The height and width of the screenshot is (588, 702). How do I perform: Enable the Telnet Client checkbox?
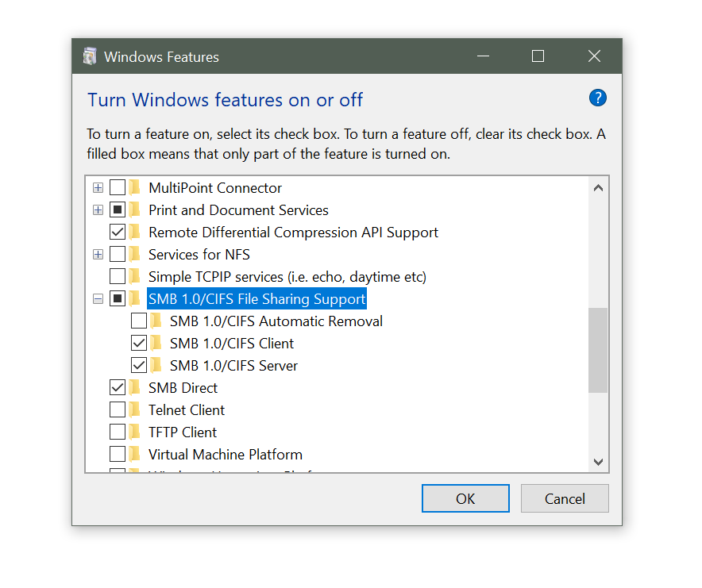[x=118, y=409]
